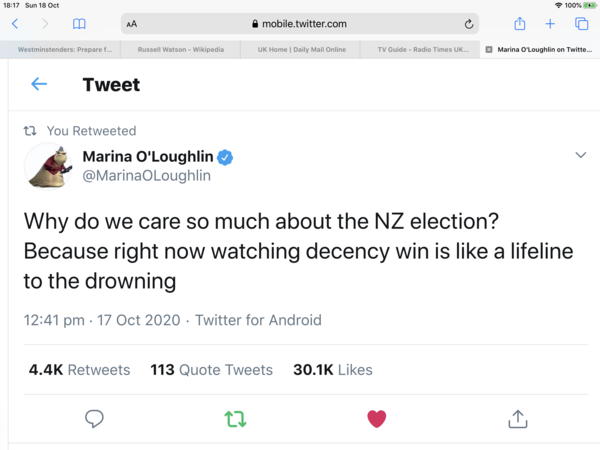The height and width of the screenshot is (450, 600).
Task: Tap the back arrow beside Tweet
Action: [39, 85]
